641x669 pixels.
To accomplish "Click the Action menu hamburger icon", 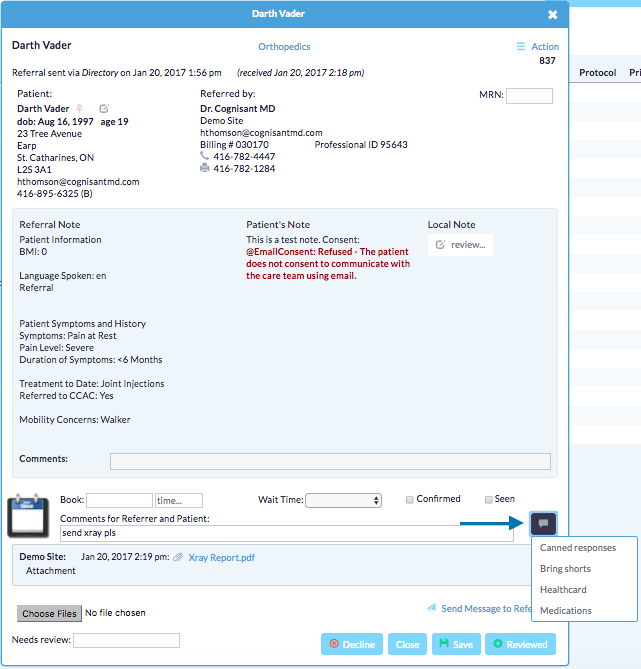I will (x=520, y=47).
